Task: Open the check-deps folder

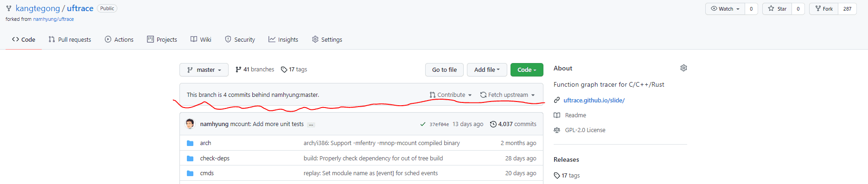Action: (215, 159)
